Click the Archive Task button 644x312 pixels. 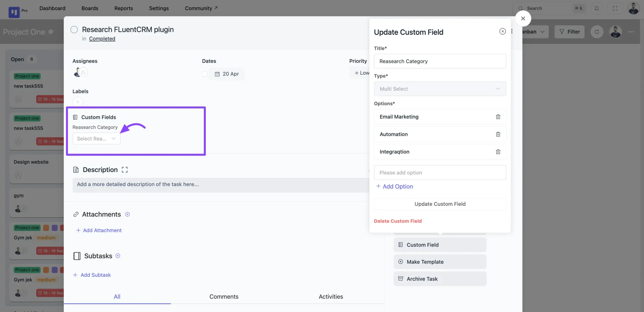[440, 279]
